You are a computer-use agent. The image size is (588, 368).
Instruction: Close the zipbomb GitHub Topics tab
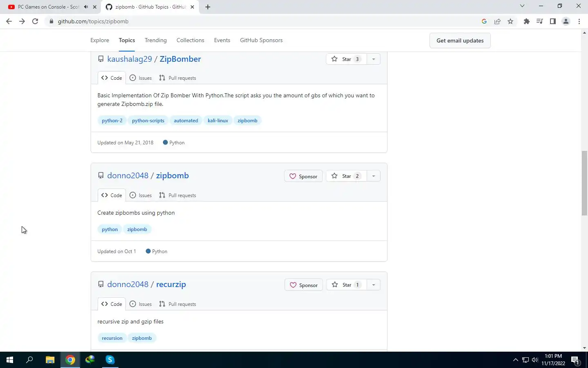click(x=192, y=7)
